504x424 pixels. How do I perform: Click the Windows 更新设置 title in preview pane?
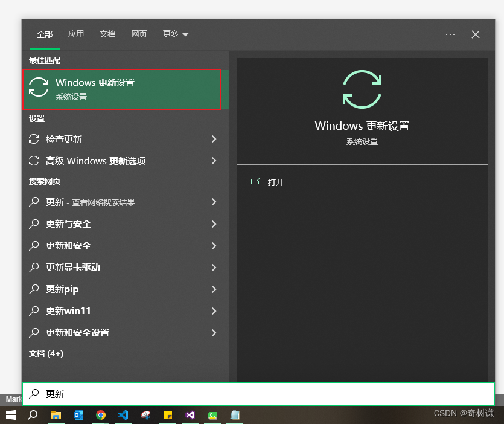[x=362, y=126]
